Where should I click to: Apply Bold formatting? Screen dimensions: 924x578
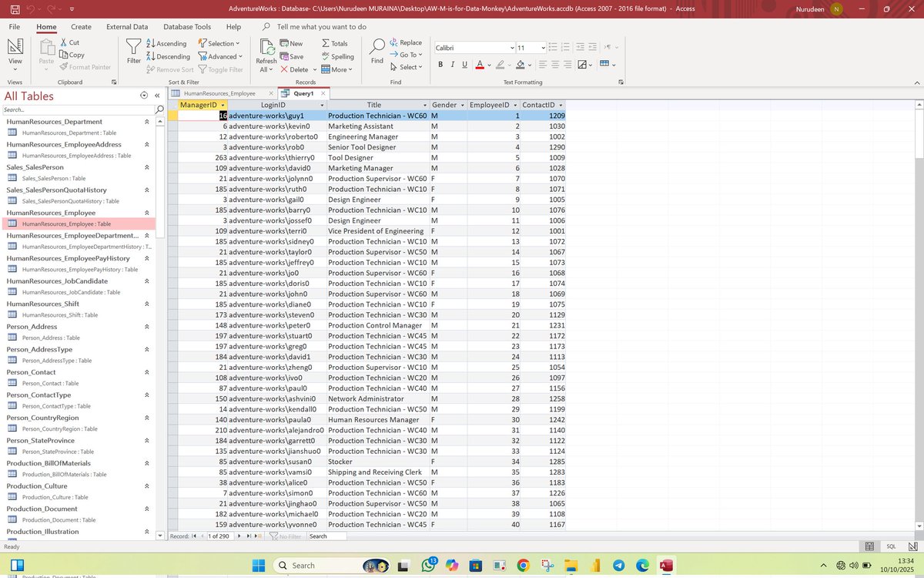pos(440,65)
